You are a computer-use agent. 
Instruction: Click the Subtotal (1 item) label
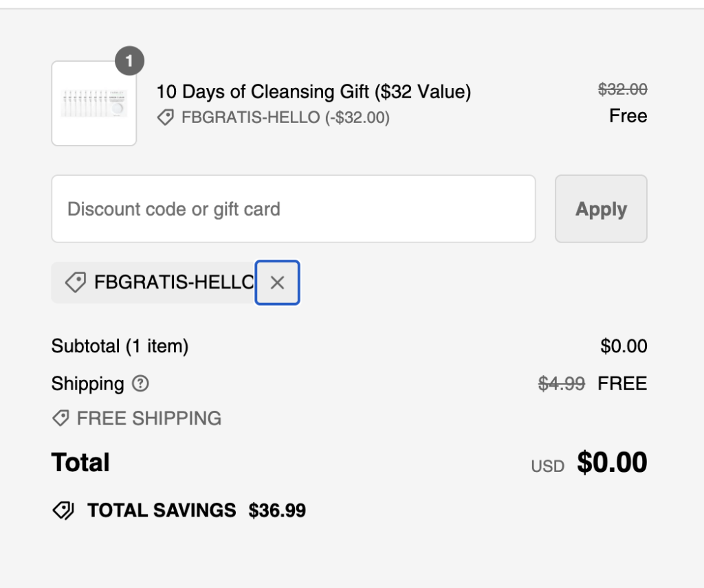(120, 346)
